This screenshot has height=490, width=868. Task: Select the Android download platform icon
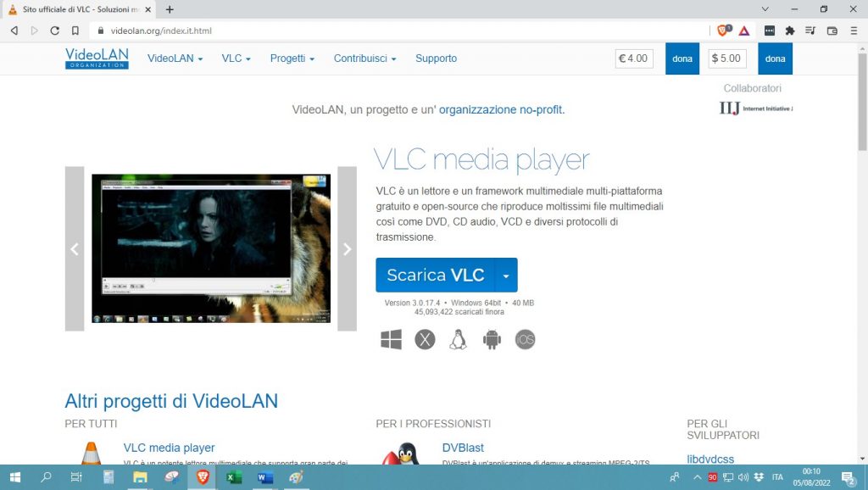click(x=492, y=338)
